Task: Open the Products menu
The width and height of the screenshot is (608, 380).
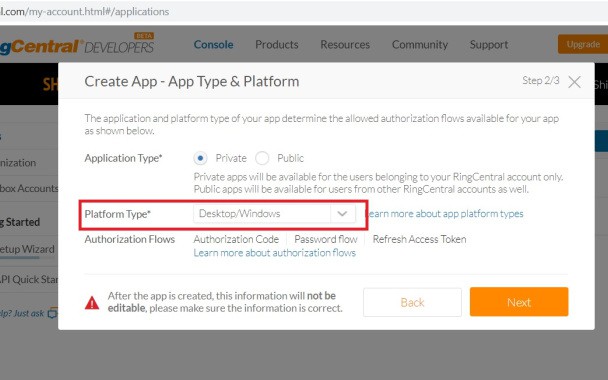Action: pos(277,45)
